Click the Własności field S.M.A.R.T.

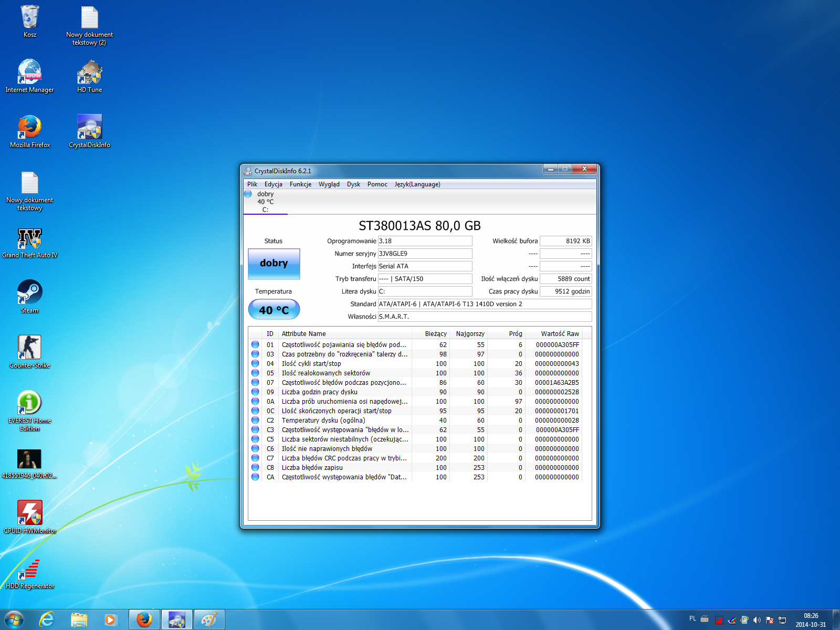[x=485, y=317]
